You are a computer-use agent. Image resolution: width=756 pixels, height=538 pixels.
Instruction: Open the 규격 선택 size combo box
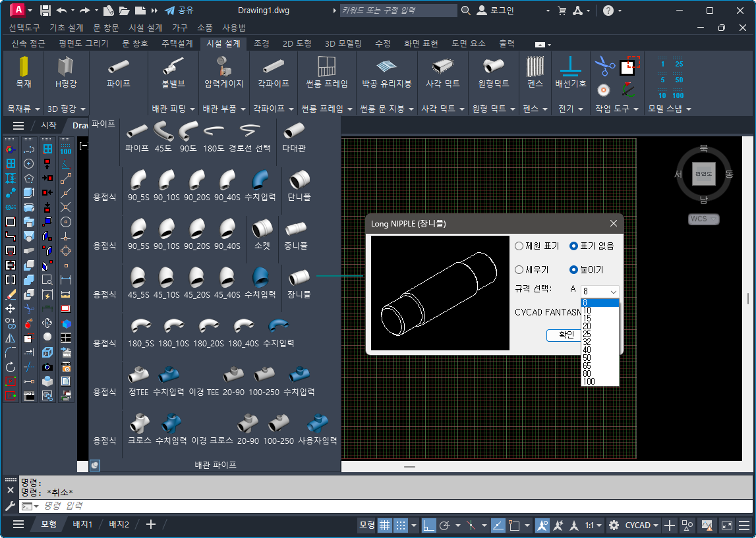[x=600, y=291]
